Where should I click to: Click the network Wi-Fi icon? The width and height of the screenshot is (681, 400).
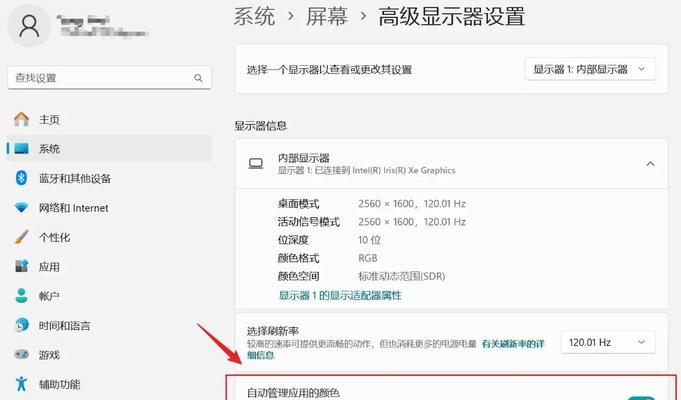click(21, 208)
